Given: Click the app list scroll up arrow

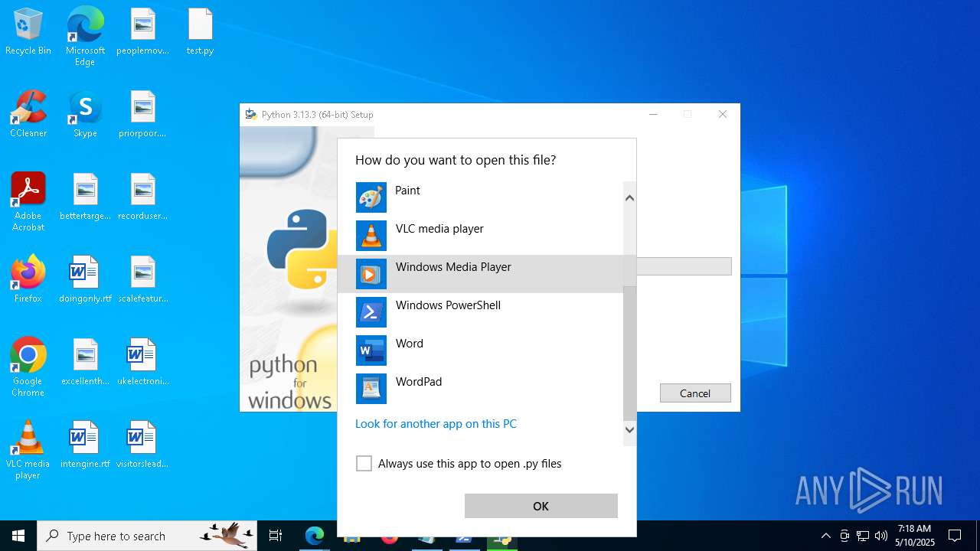Looking at the screenshot, I should point(629,197).
